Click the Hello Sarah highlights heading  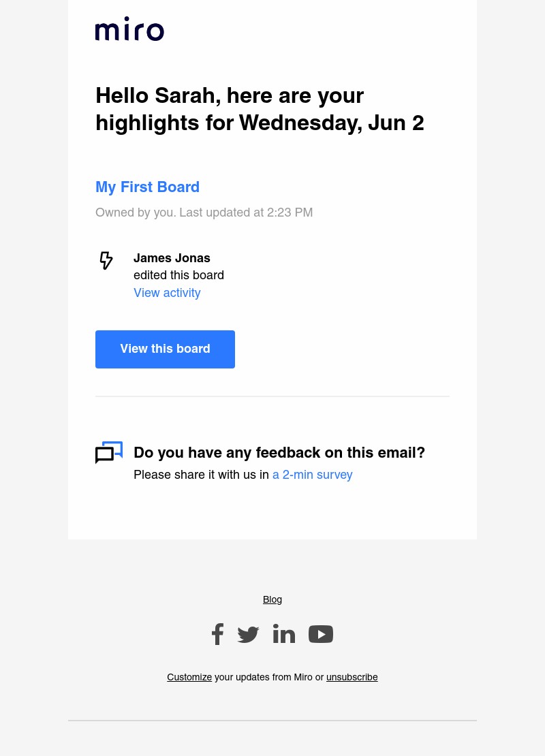click(x=260, y=109)
